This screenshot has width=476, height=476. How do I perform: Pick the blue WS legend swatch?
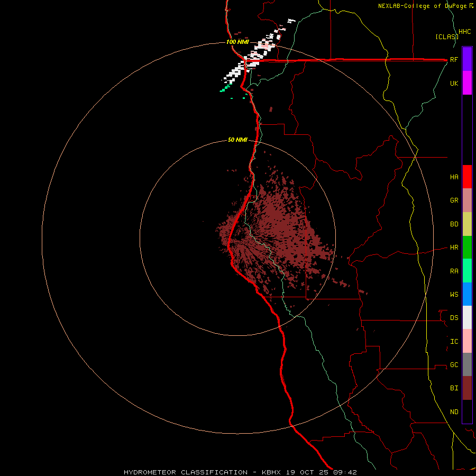tap(467, 294)
